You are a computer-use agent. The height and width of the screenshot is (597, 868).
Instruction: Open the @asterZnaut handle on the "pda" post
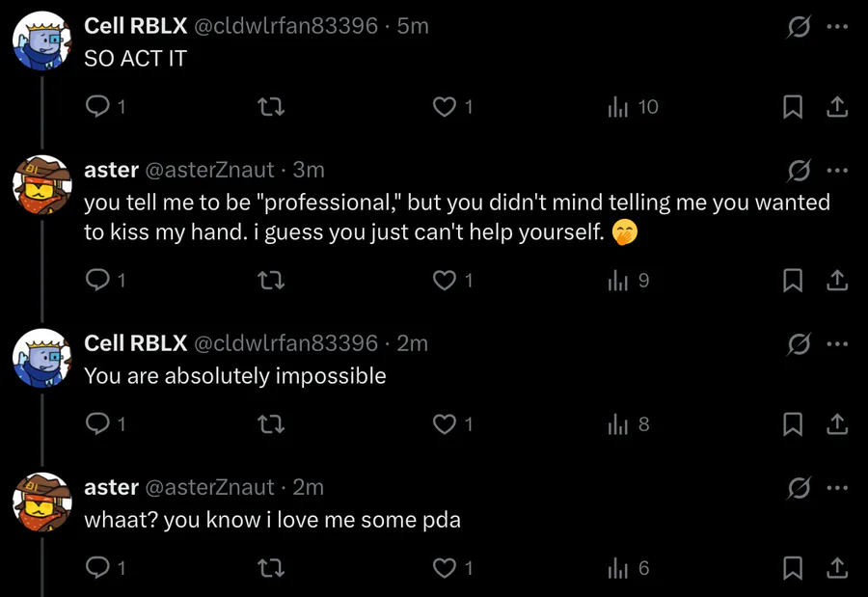209,487
